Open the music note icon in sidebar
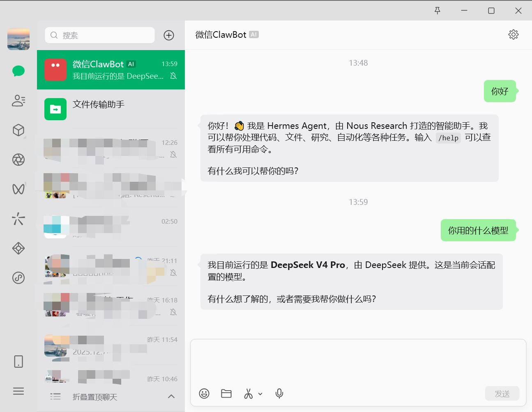This screenshot has height=412, width=532. [x=18, y=278]
